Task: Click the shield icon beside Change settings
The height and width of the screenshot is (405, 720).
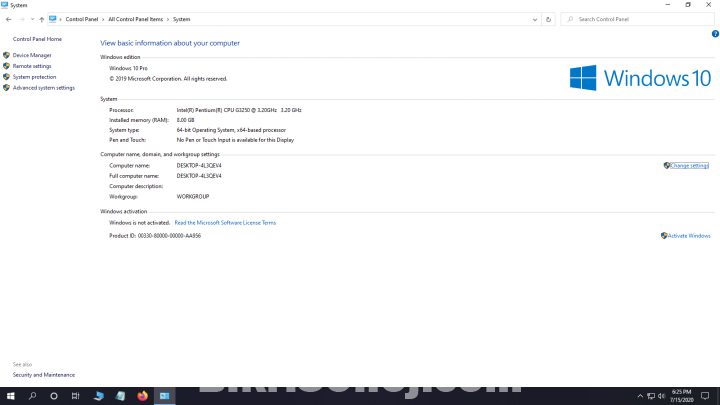Action: click(x=667, y=165)
